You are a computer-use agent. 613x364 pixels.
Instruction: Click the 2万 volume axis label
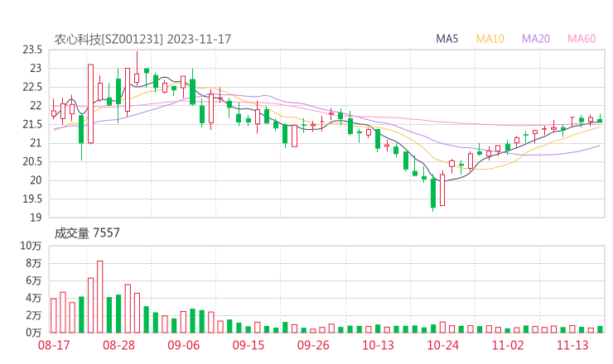[x=34, y=315]
